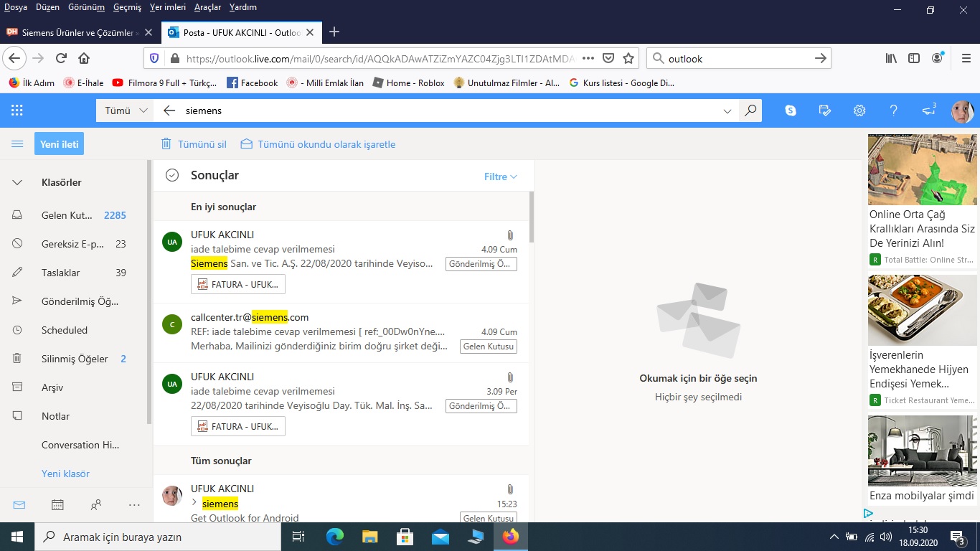The image size is (980, 551).
Task: Switch to Calendar module icon
Action: coord(57,505)
